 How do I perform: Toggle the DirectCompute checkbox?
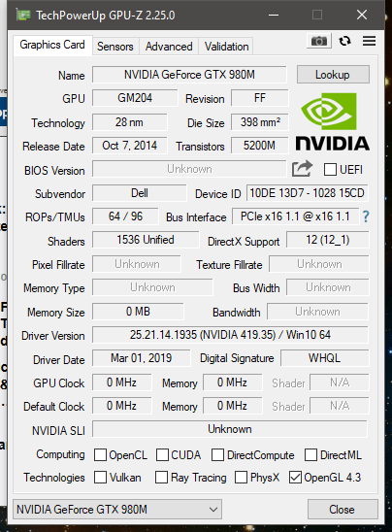click(217, 455)
